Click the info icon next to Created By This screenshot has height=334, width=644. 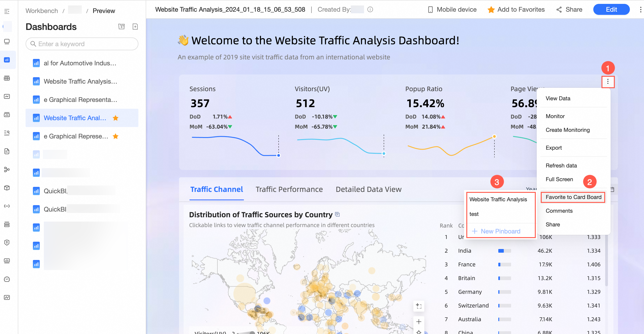tap(370, 10)
